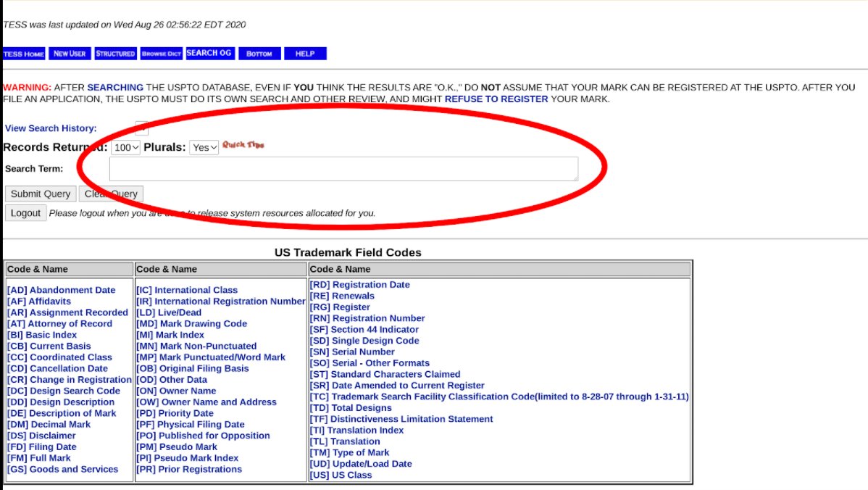Open [DE] Description of Mark link
This screenshot has width=868, height=490.
(x=62, y=413)
